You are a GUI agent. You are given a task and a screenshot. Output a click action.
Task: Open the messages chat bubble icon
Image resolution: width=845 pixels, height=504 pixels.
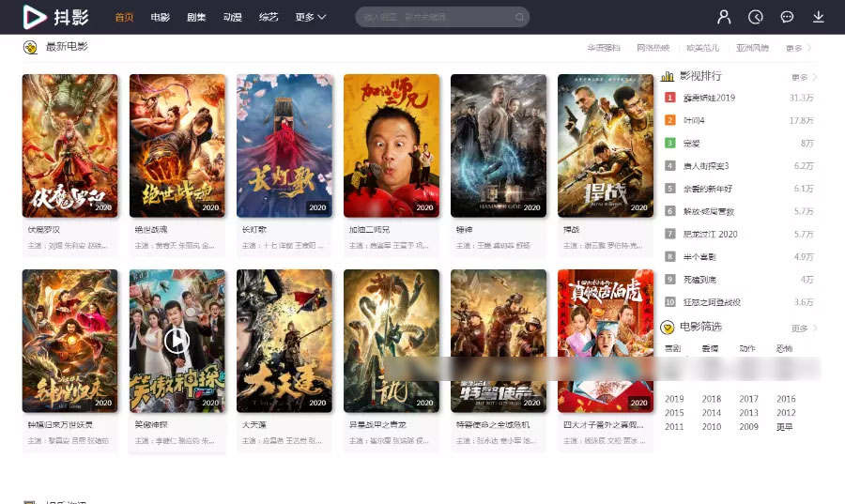point(787,17)
